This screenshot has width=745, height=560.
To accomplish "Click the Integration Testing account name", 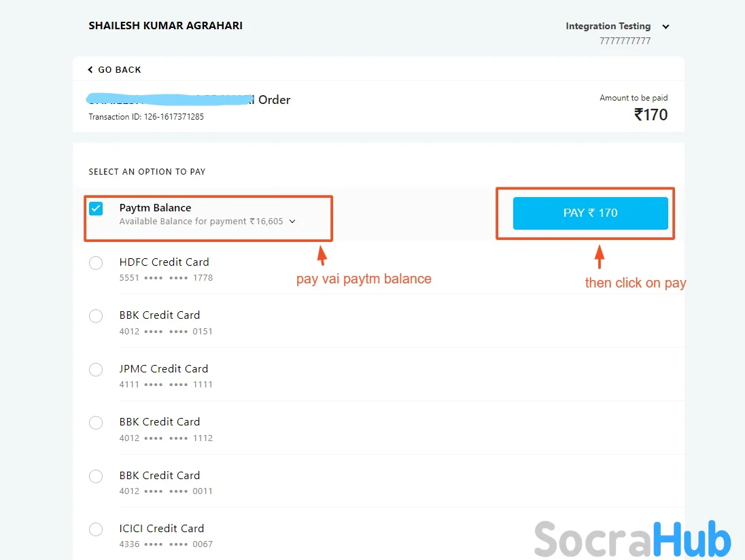I will [x=608, y=27].
